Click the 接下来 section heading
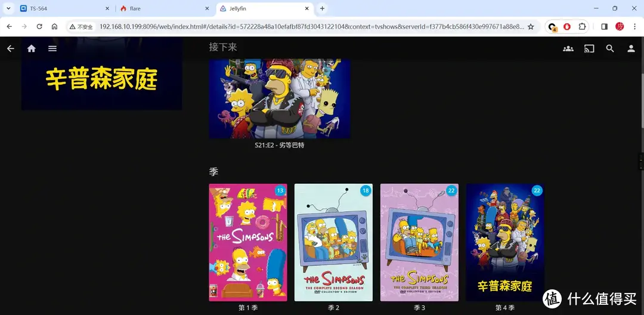Image resolution: width=644 pixels, height=315 pixels. (223, 47)
